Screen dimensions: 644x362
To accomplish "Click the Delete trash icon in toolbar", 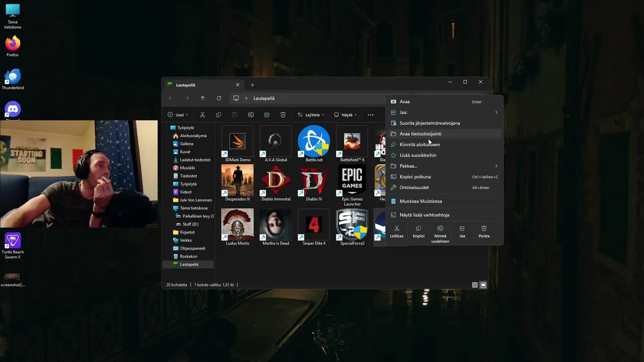I will (283, 115).
